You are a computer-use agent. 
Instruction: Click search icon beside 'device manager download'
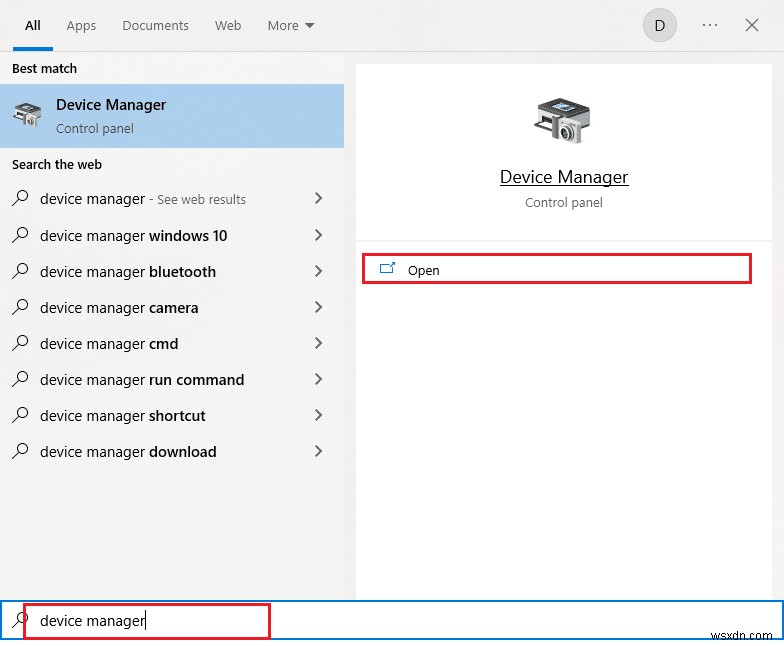pyautogui.click(x=20, y=450)
